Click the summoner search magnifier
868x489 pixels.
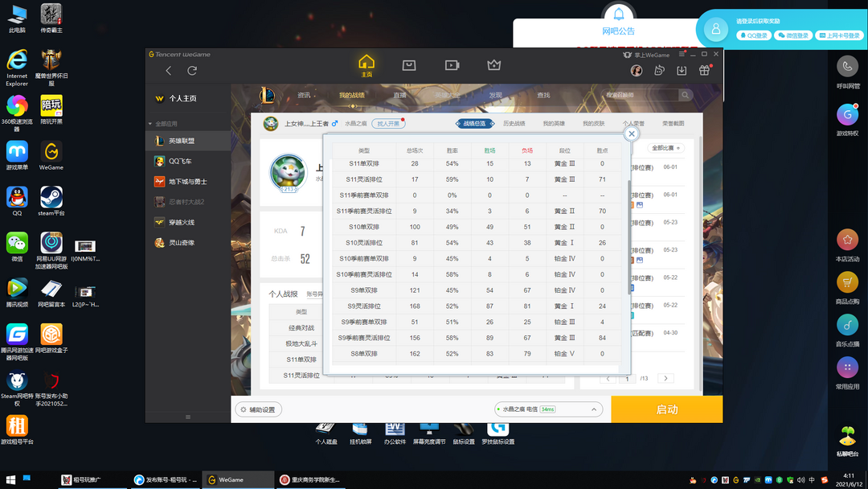pyautogui.click(x=686, y=95)
